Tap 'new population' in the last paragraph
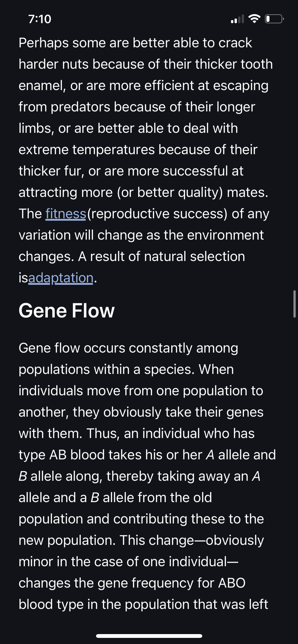The image size is (298, 644). point(67,540)
